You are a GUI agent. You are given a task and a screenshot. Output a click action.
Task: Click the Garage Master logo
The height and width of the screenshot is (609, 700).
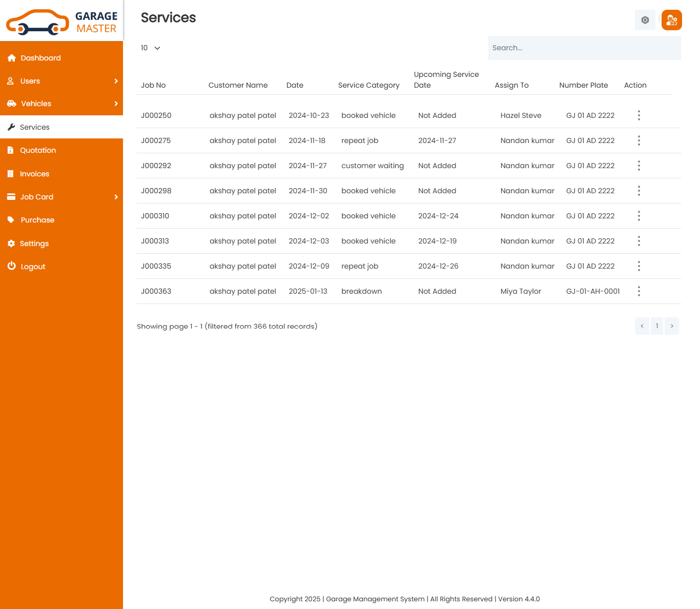click(61, 22)
